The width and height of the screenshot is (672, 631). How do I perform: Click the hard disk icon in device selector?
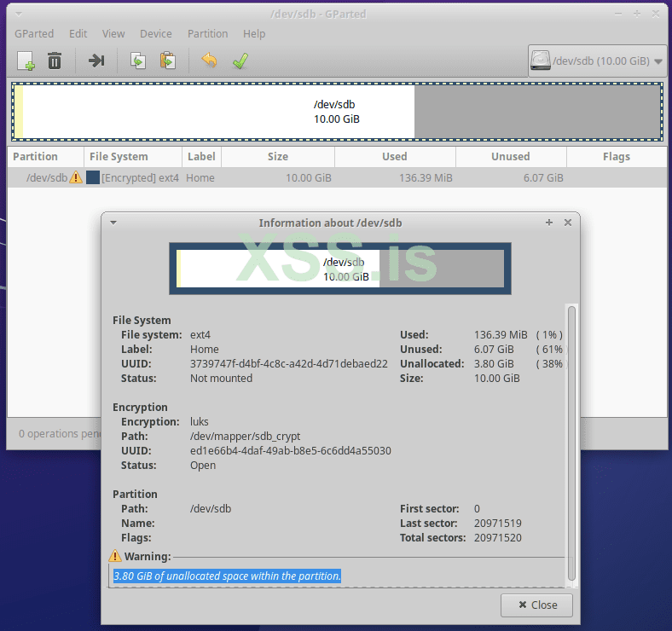click(x=541, y=61)
